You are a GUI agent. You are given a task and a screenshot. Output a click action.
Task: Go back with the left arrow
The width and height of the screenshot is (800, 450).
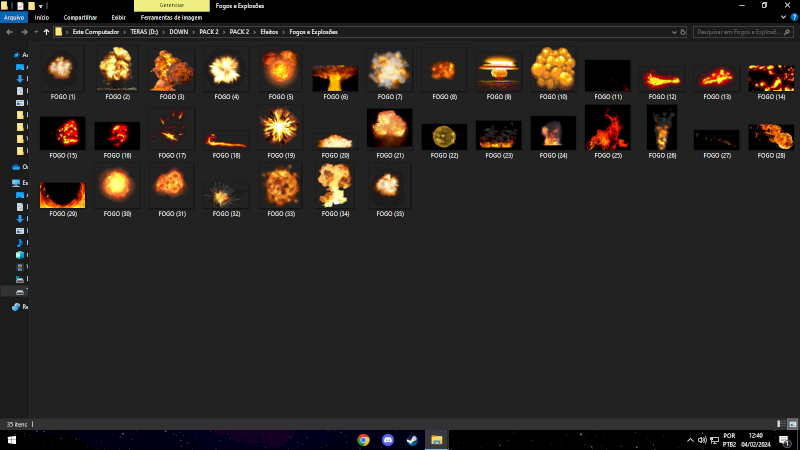click(10, 32)
